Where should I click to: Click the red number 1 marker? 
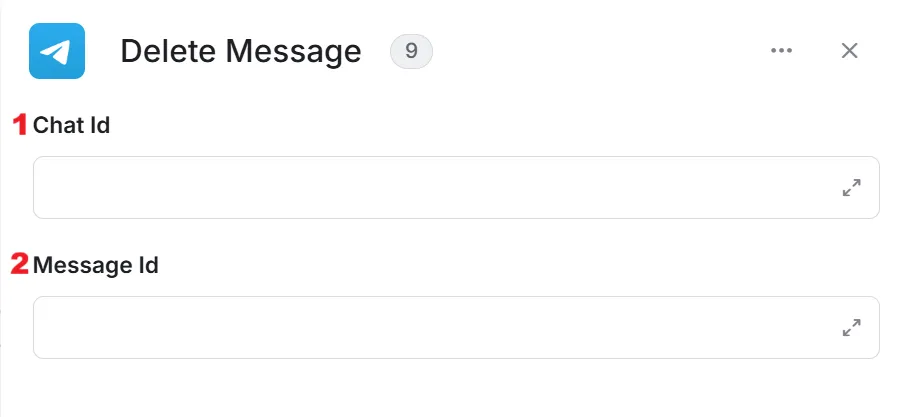(20, 125)
